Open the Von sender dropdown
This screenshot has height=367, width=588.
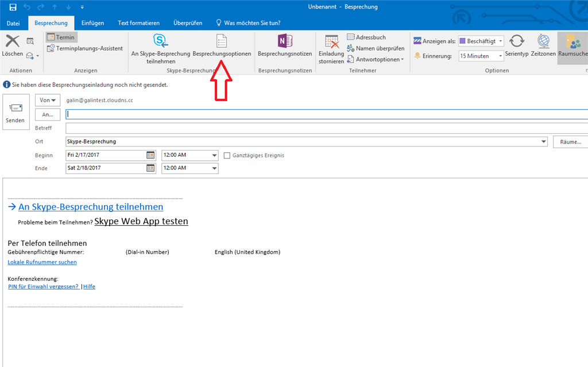[x=48, y=100]
